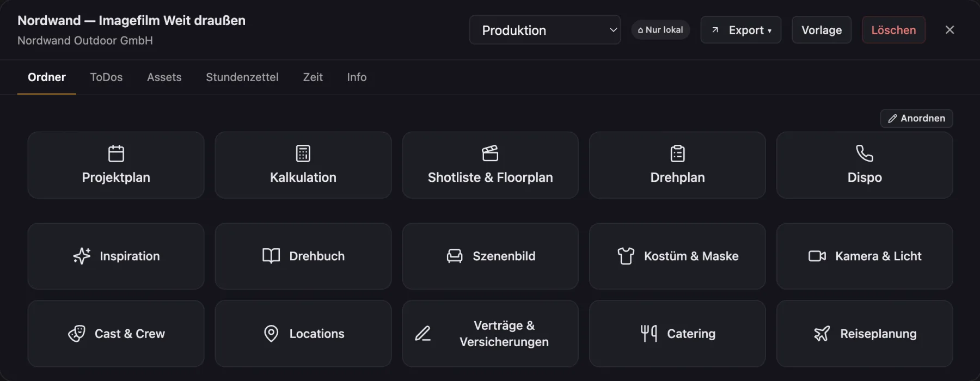Open the Dispo folder label

[865, 177]
